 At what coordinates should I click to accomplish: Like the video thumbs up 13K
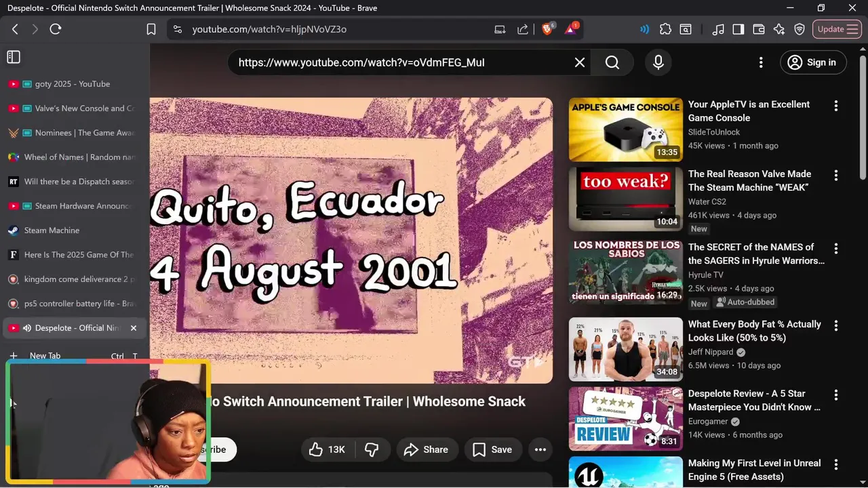(327, 449)
